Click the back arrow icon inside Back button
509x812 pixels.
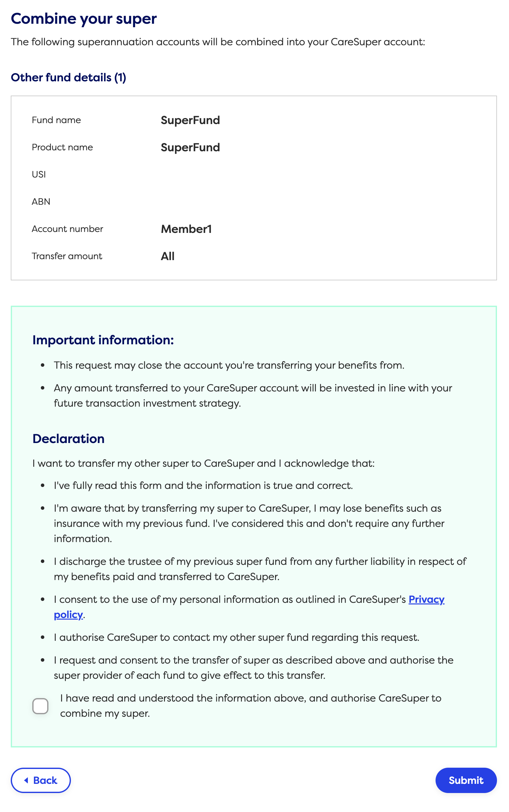[27, 780]
